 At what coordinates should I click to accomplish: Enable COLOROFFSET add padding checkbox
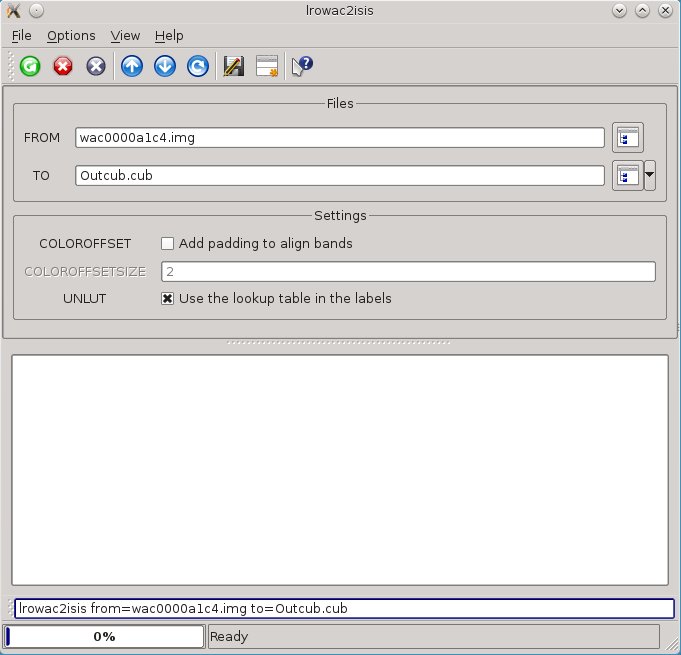(168, 243)
